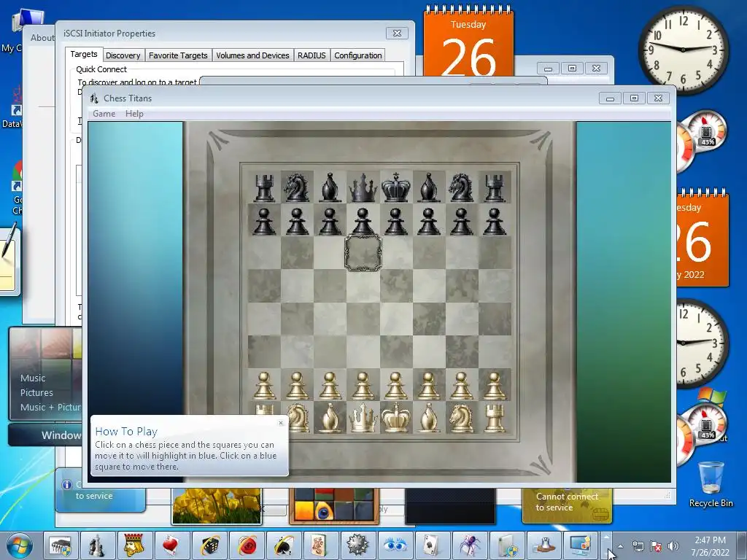Open the Configuration tab in iSCSI Properties
The width and height of the screenshot is (747, 560).
(357, 55)
